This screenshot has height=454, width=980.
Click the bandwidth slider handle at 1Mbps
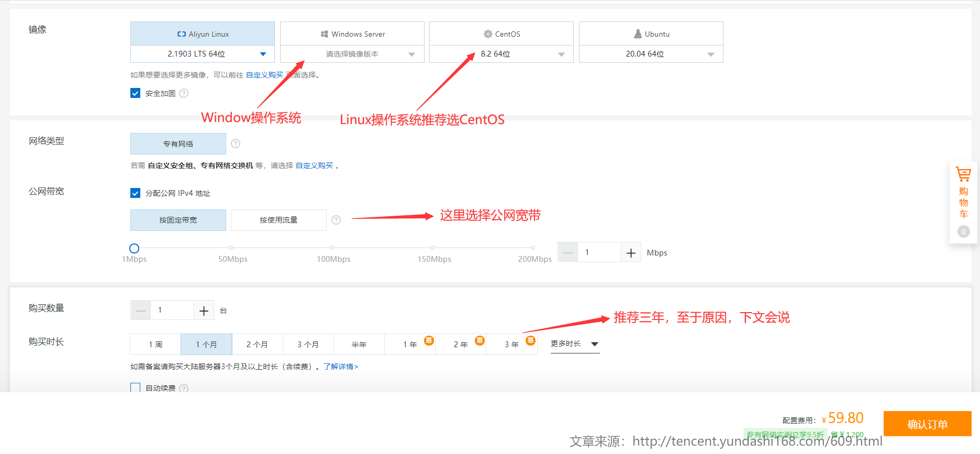(x=135, y=248)
